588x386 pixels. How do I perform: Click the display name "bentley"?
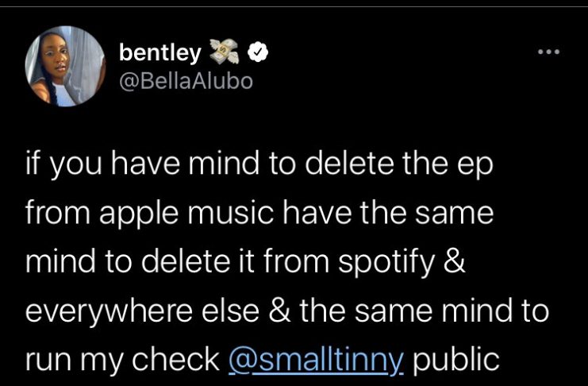pos(160,53)
